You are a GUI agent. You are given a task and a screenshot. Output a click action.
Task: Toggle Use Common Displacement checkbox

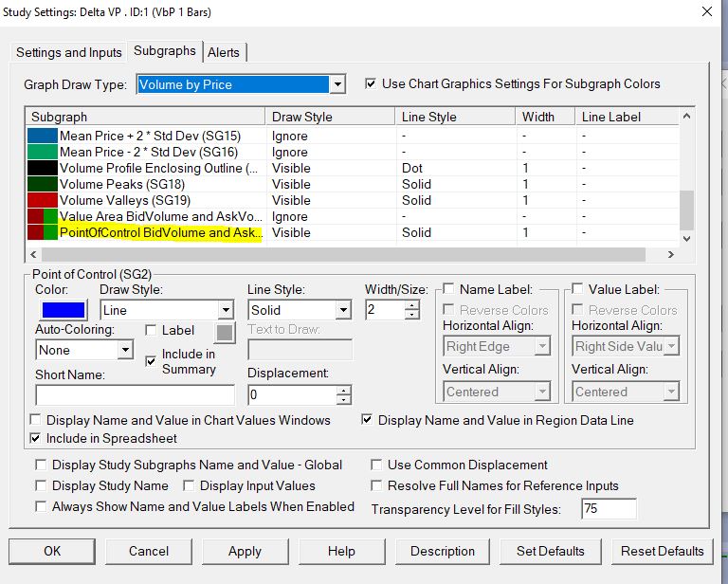(376, 465)
